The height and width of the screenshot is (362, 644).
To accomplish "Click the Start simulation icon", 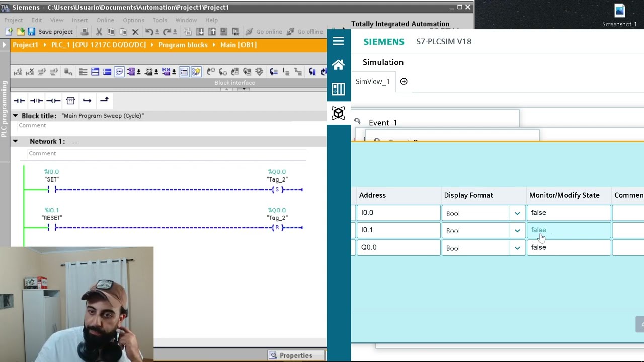I will 224,32.
